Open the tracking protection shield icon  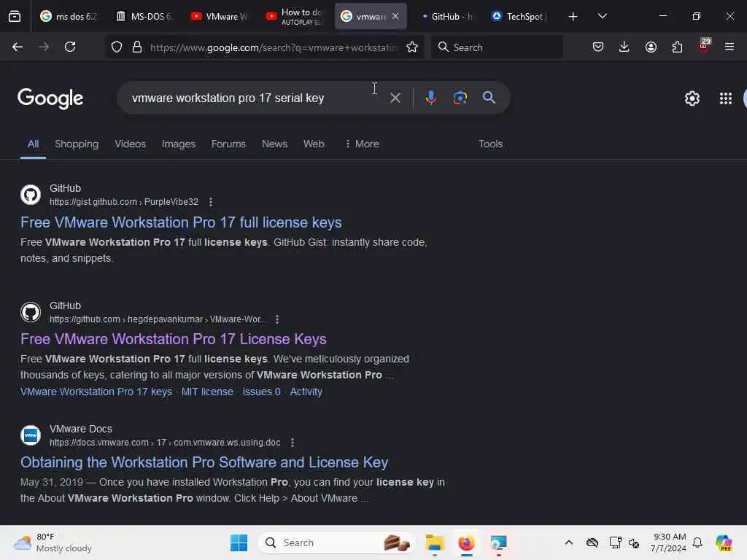tap(117, 47)
